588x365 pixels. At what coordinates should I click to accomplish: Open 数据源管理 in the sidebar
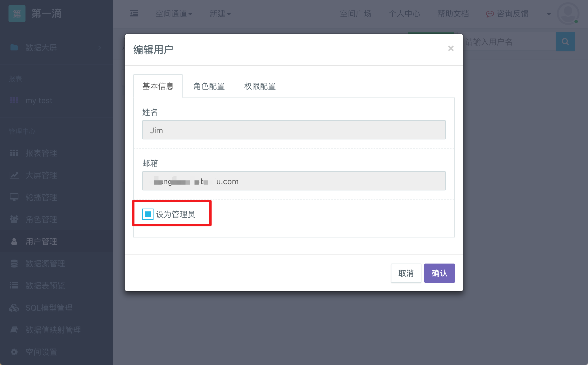tap(45, 264)
